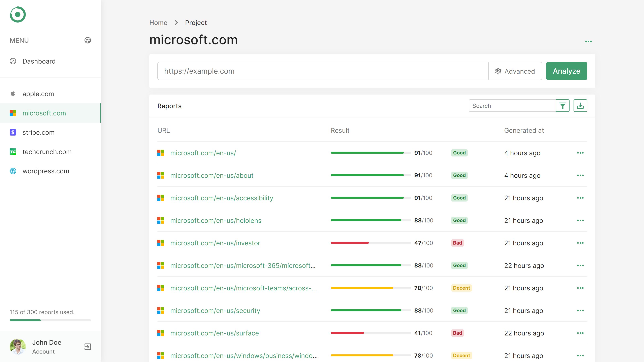Click the green Analyze button
Viewport: 644px width, 362px height.
point(567,71)
